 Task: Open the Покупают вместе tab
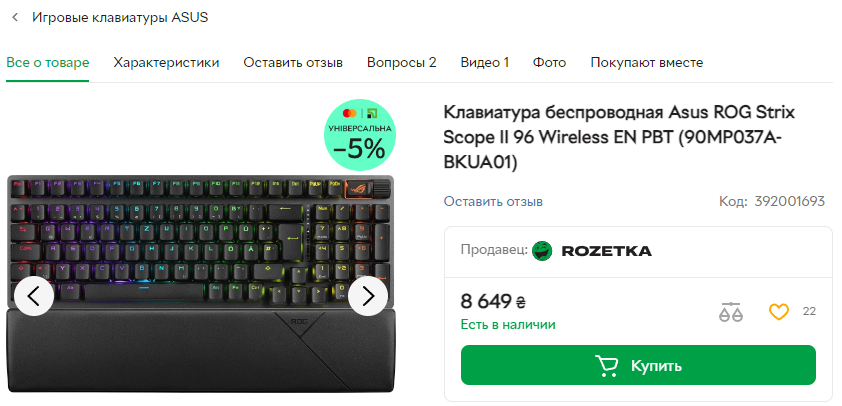click(647, 63)
